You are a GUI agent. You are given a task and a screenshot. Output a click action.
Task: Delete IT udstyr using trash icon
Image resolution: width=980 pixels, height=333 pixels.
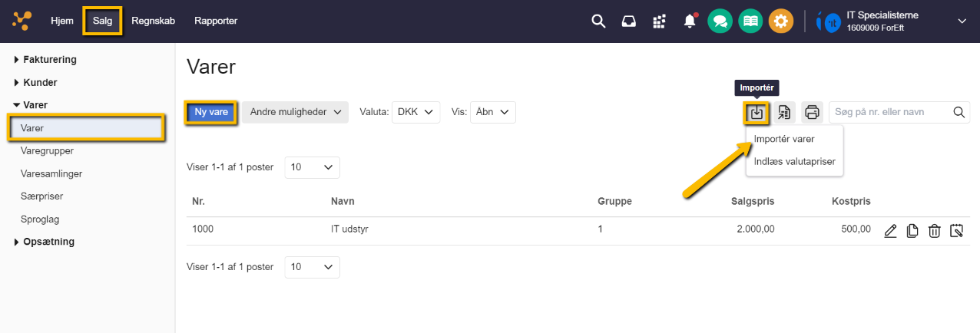click(934, 231)
